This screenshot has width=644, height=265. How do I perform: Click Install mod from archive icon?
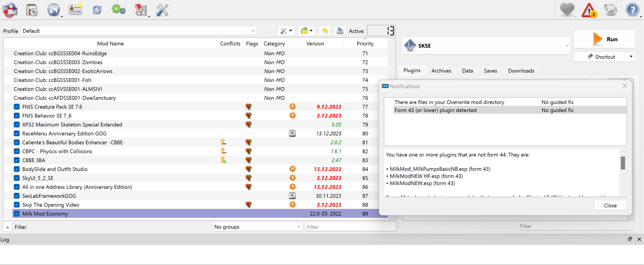click(x=32, y=10)
